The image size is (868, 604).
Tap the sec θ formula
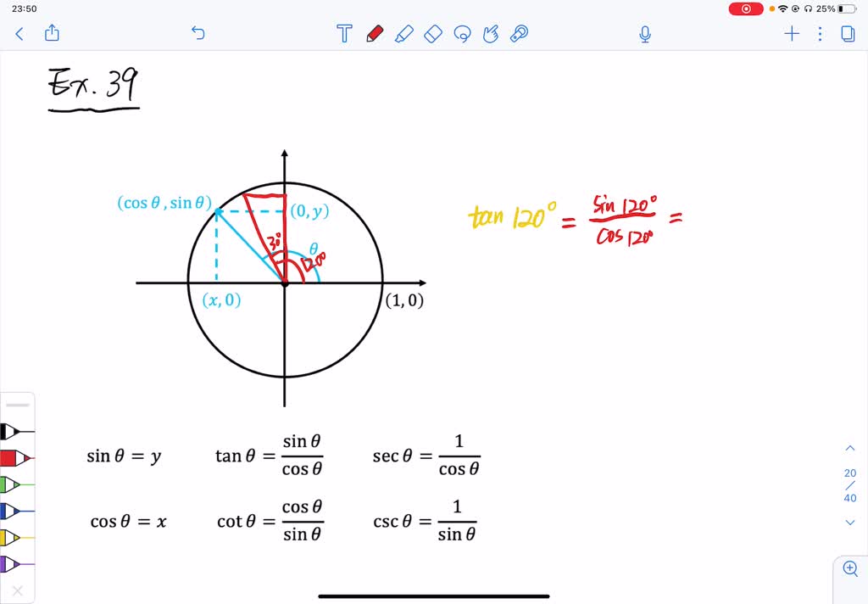pos(427,456)
